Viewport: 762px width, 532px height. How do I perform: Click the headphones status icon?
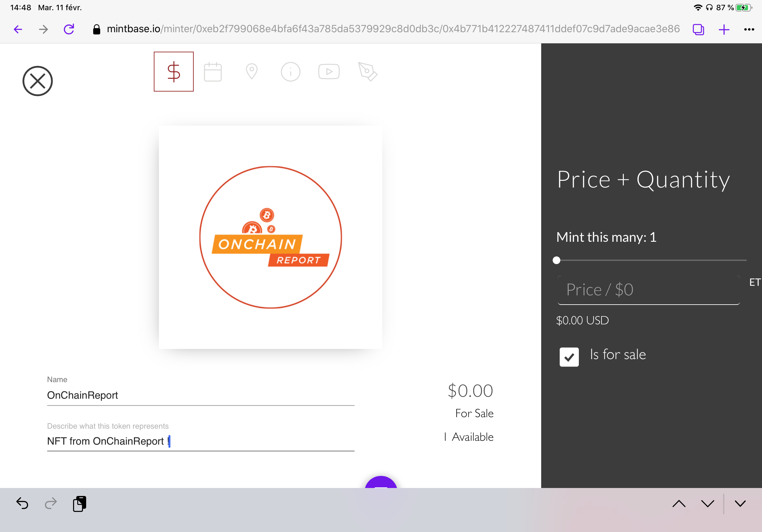(709, 7)
